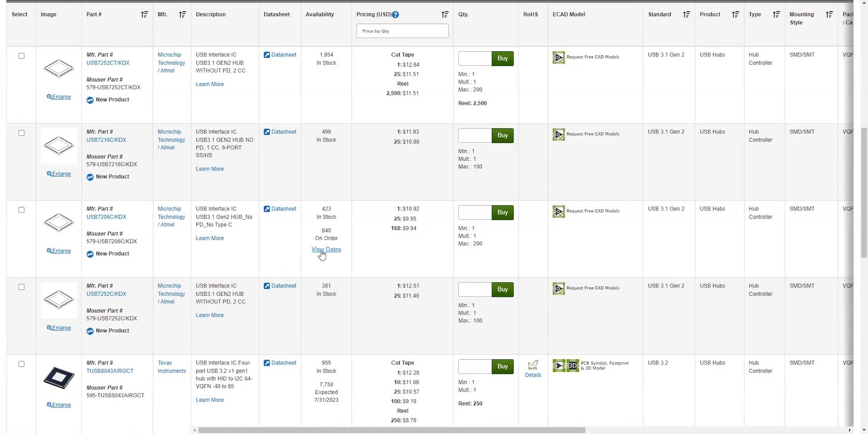Click the Pricing (USD) sort icon
868x434 pixels.
pos(445,15)
